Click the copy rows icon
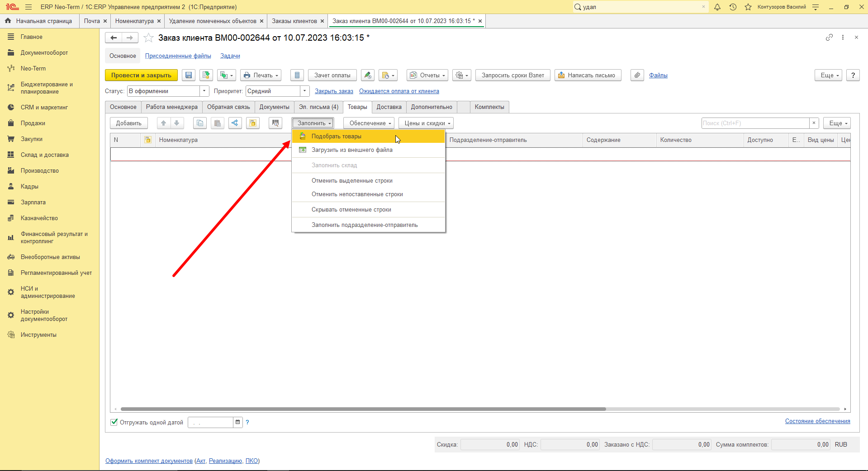Viewport: 868px width, 471px height. (200, 123)
